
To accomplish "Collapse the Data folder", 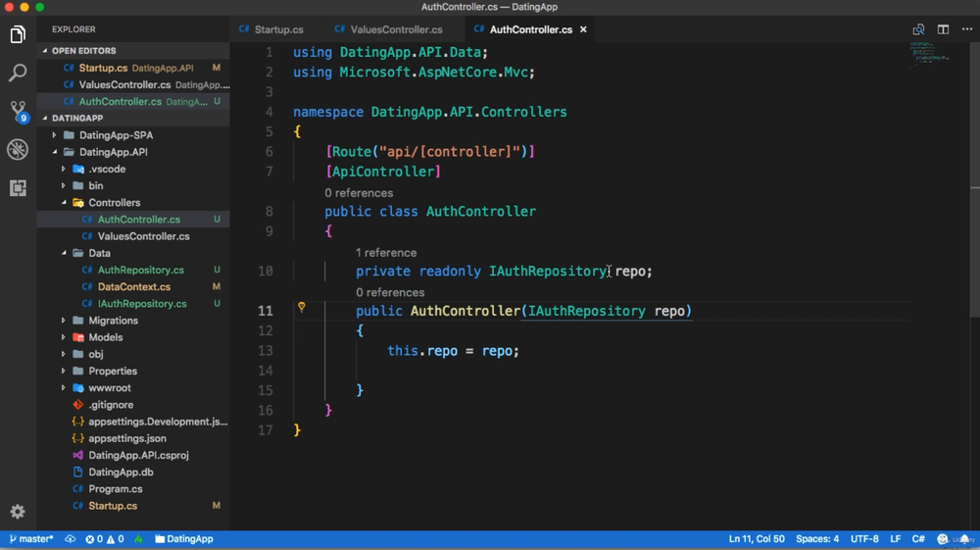I will [133, 253].
